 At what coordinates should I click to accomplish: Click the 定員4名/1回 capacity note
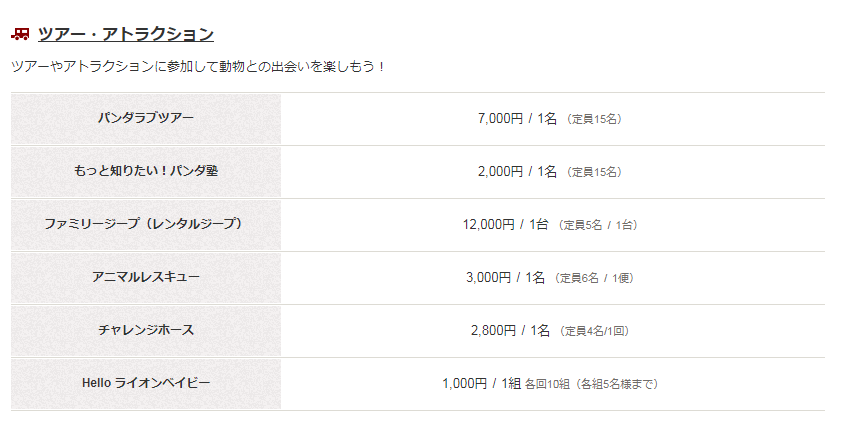tap(593, 331)
